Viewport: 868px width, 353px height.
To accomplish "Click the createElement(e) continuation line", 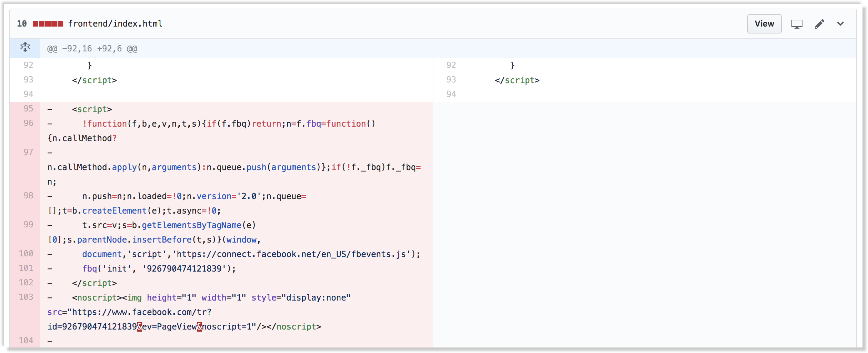I will pyautogui.click(x=134, y=211).
